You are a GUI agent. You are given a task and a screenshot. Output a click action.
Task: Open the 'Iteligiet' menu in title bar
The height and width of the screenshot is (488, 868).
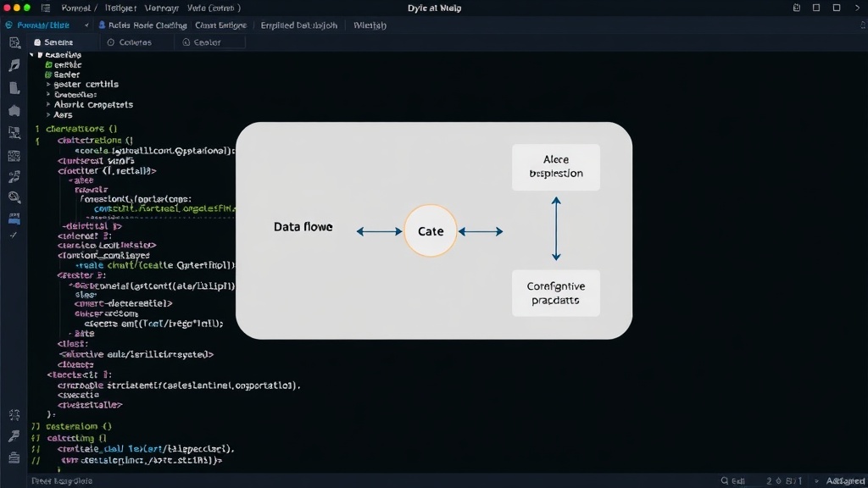120,8
